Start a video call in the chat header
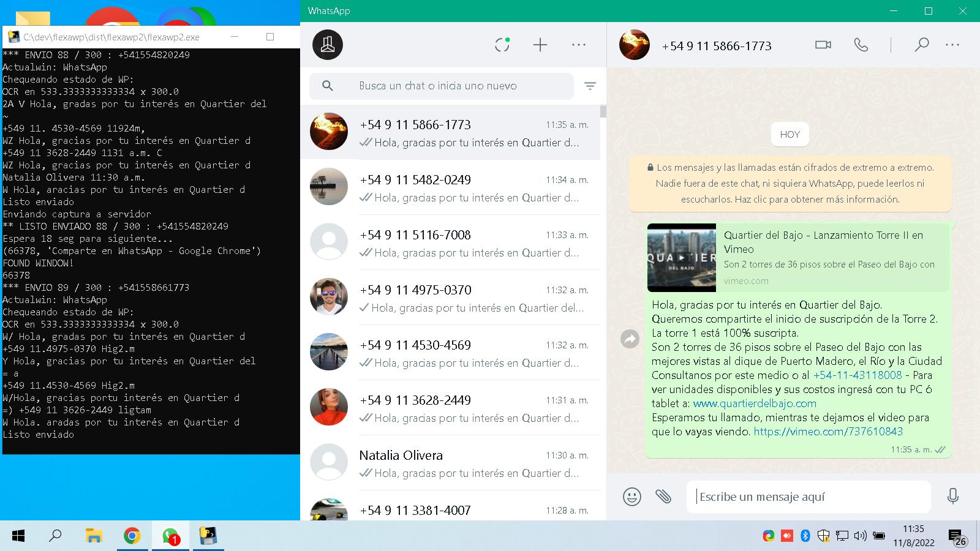This screenshot has height=551, width=980. click(x=823, y=45)
